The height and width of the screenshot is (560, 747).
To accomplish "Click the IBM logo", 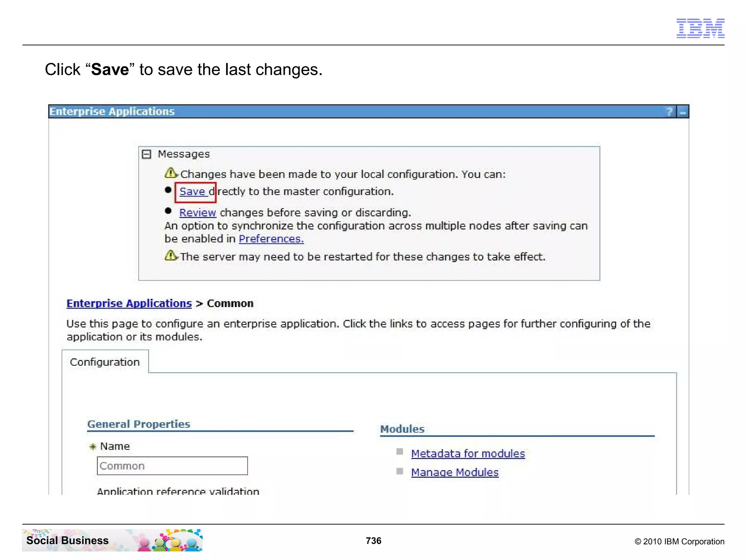I will 700,28.
